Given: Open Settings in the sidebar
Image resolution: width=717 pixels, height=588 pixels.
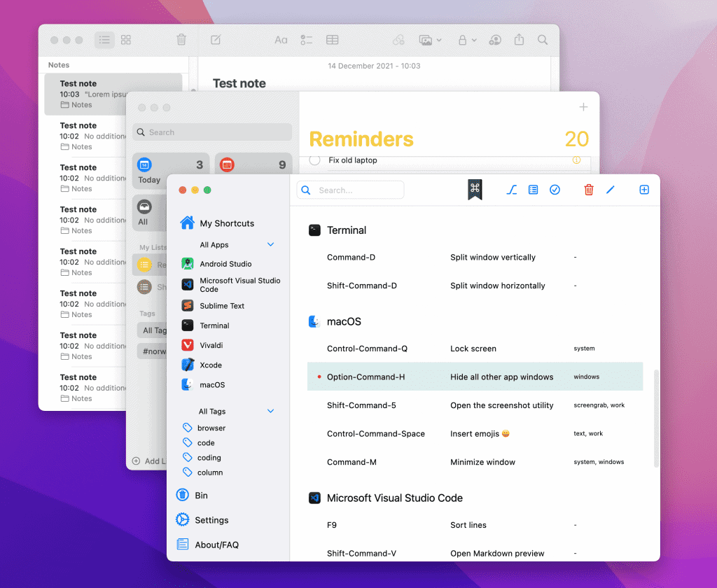Looking at the screenshot, I should [x=211, y=520].
